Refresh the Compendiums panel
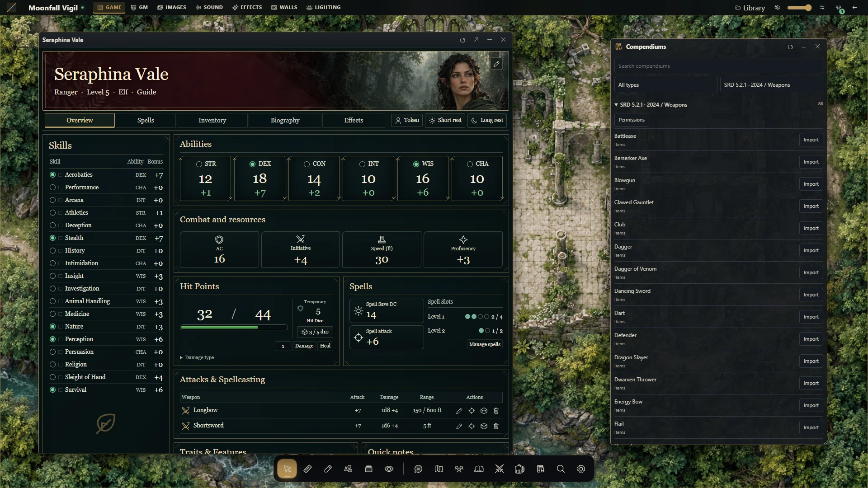The width and height of the screenshot is (868, 488). (790, 47)
